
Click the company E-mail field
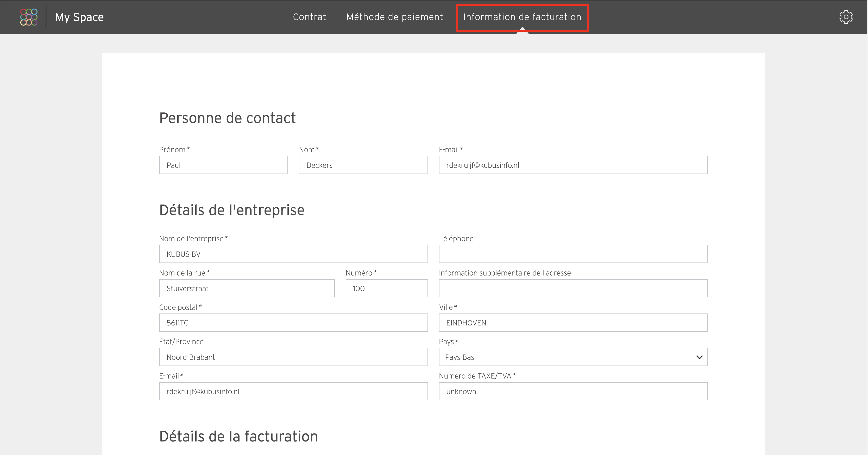click(293, 391)
